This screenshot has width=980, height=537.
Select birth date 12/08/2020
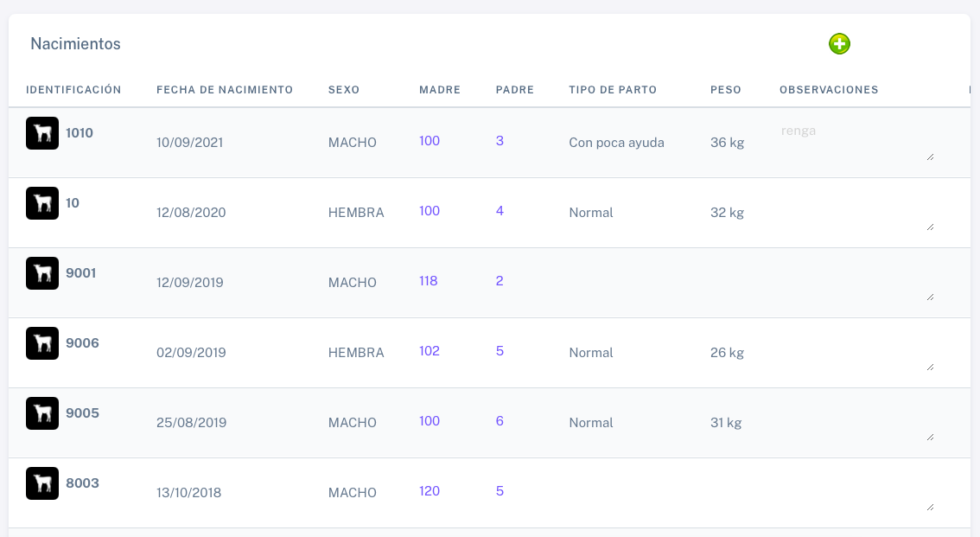point(191,213)
